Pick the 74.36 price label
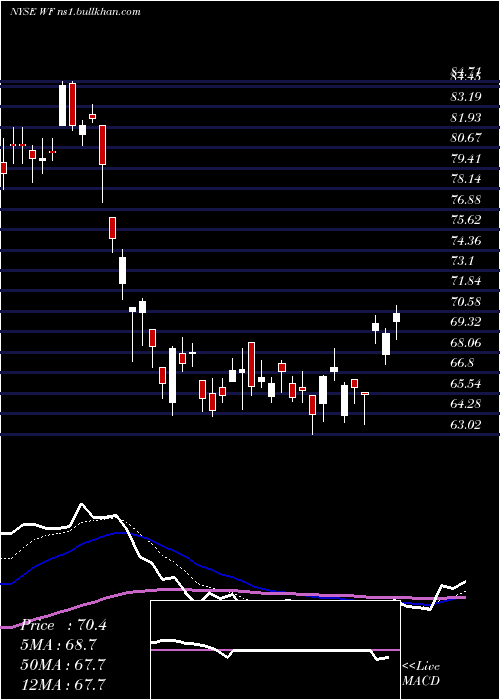The width and height of the screenshot is (500, 700). (x=466, y=241)
